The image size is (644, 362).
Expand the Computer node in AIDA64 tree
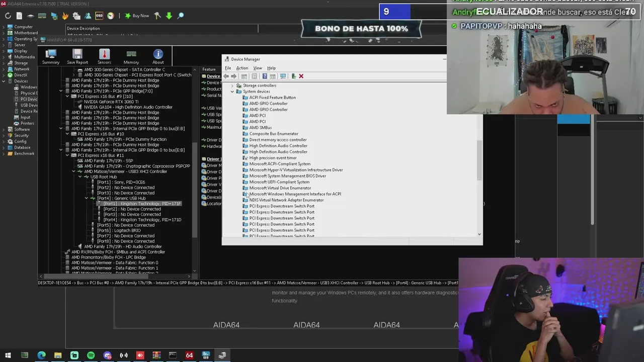[x=4, y=27]
